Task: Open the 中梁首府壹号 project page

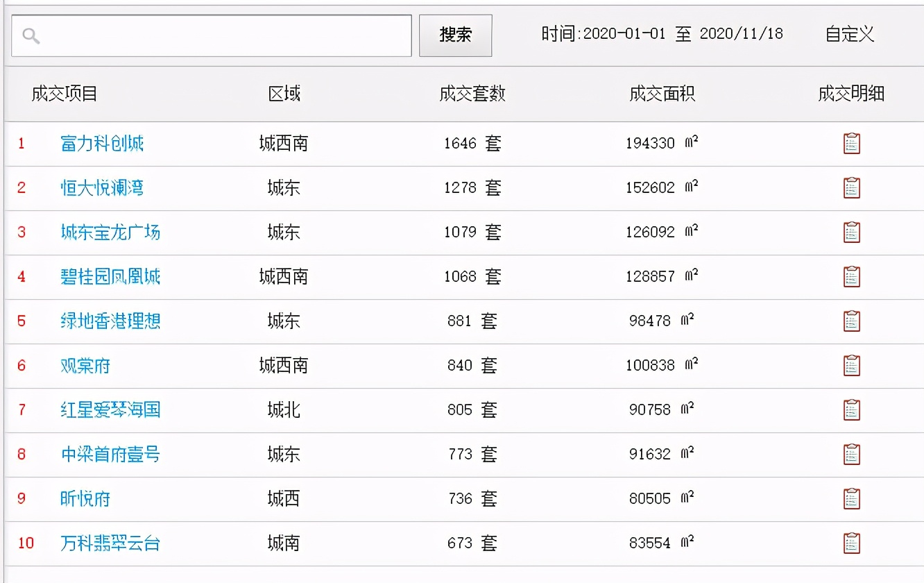Action: (x=110, y=454)
